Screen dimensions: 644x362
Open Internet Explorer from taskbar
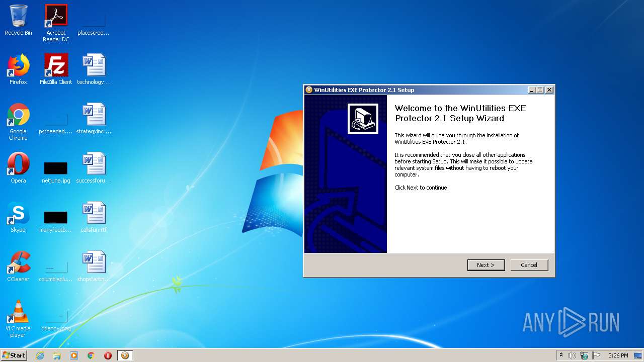point(40,355)
